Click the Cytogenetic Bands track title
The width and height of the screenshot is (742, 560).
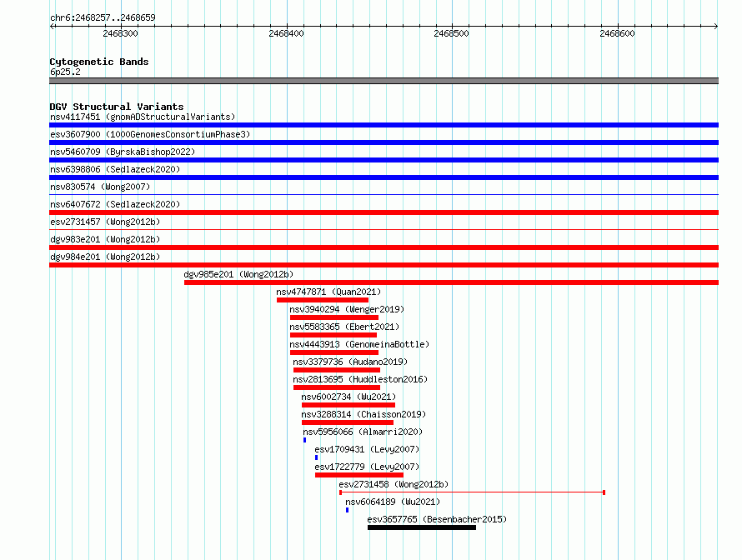[99, 62]
